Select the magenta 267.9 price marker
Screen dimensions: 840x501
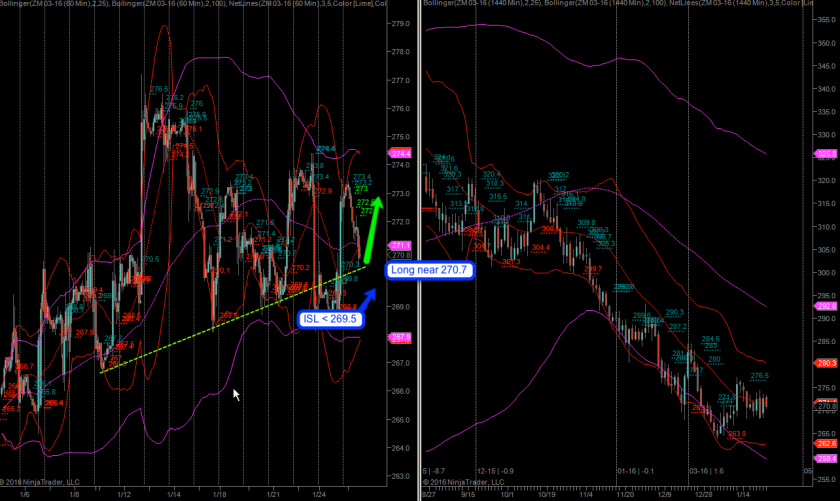402,337
